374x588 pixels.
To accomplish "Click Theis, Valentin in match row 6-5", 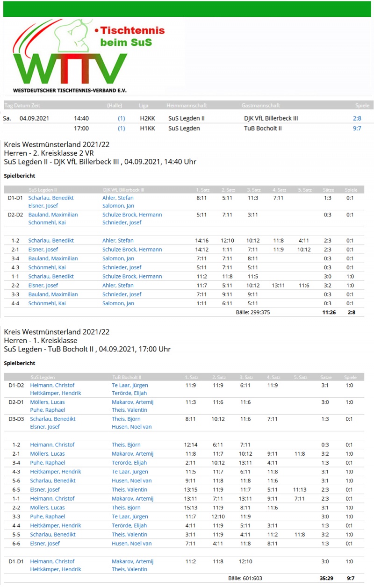I will 129,490.
